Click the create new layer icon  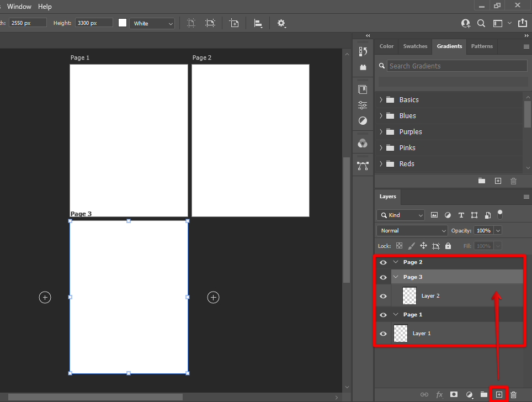499,394
